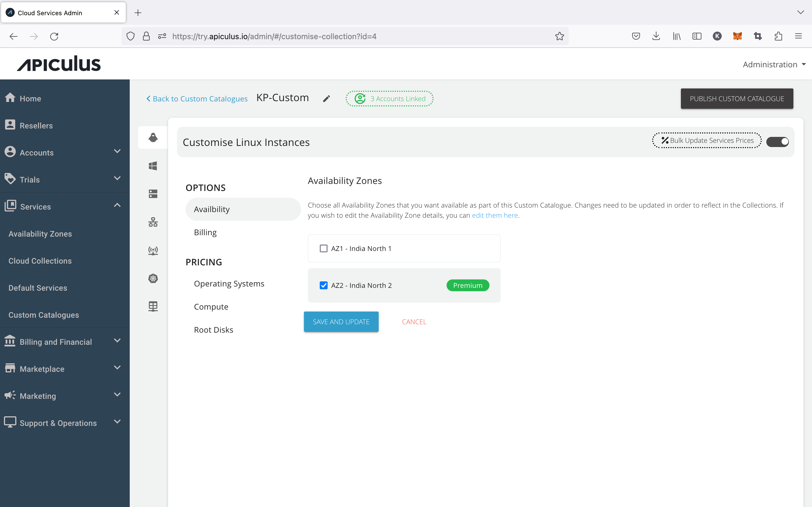Image resolution: width=812 pixels, height=507 pixels.
Task: Click the SAVE AND UPDATE button
Action: 341,321
